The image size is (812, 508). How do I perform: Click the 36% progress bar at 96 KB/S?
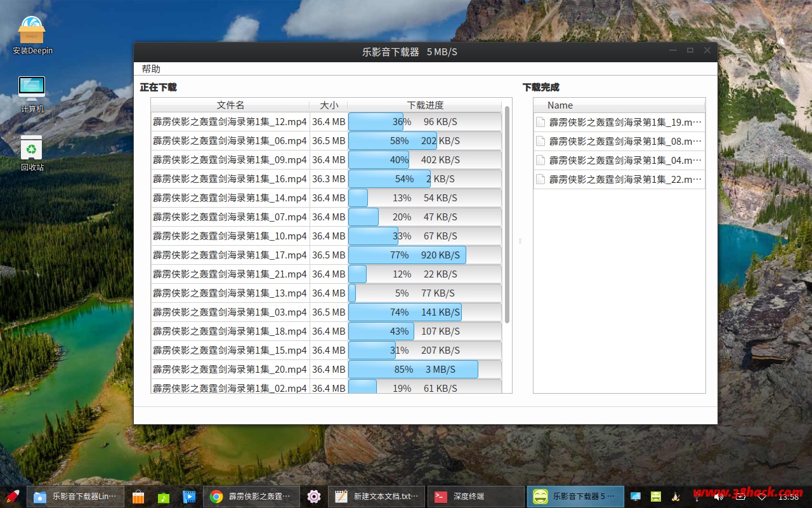click(x=424, y=121)
